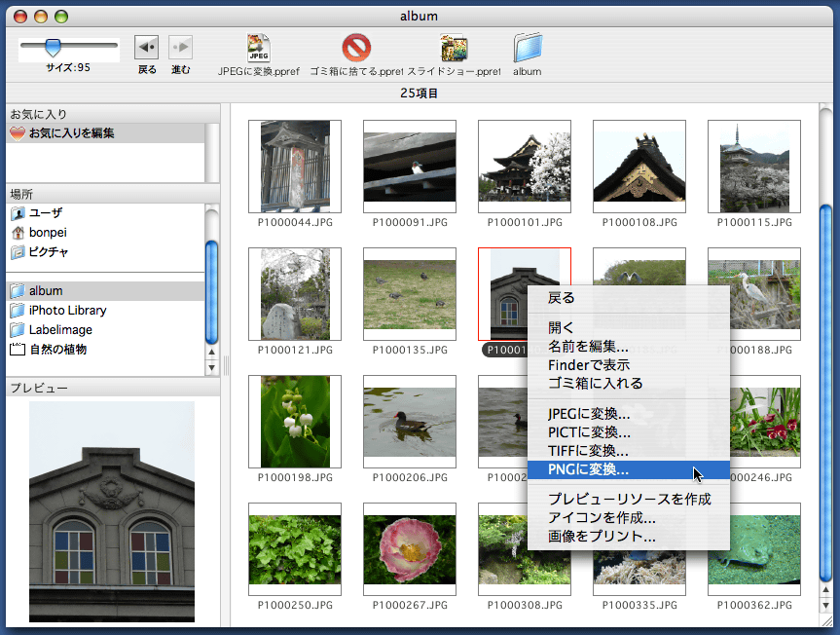Click the thumbnail size slider knob

click(x=54, y=47)
